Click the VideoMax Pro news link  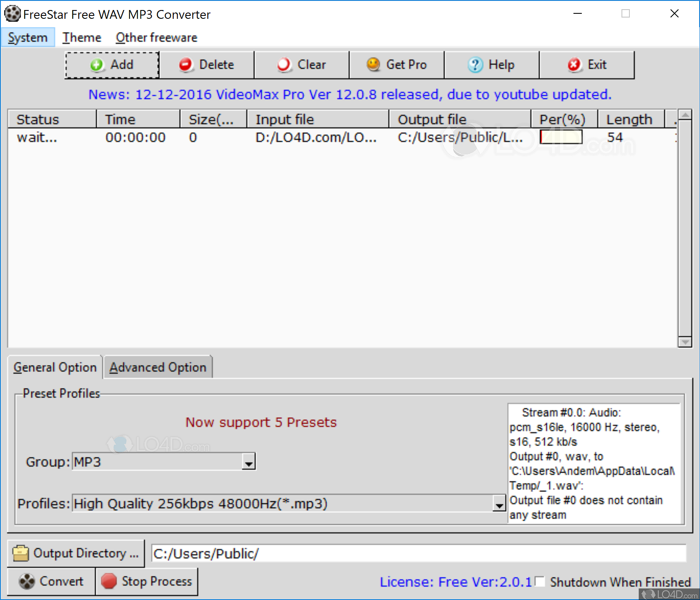click(x=350, y=95)
